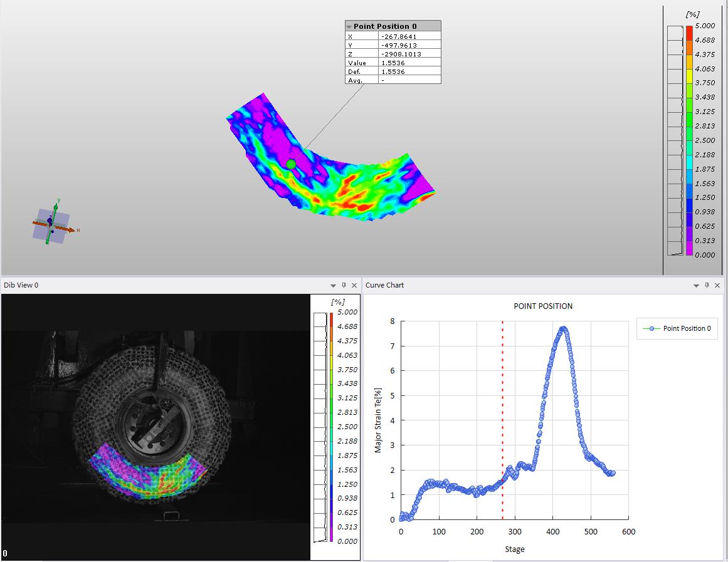The height and width of the screenshot is (562, 728).
Task: Pin the Curve Chart panel
Action: click(x=707, y=285)
